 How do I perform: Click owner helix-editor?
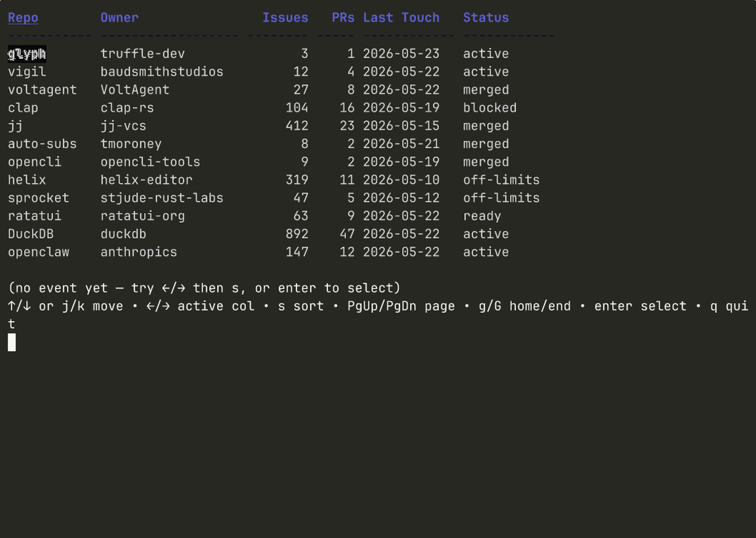pyautogui.click(x=146, y=180)
